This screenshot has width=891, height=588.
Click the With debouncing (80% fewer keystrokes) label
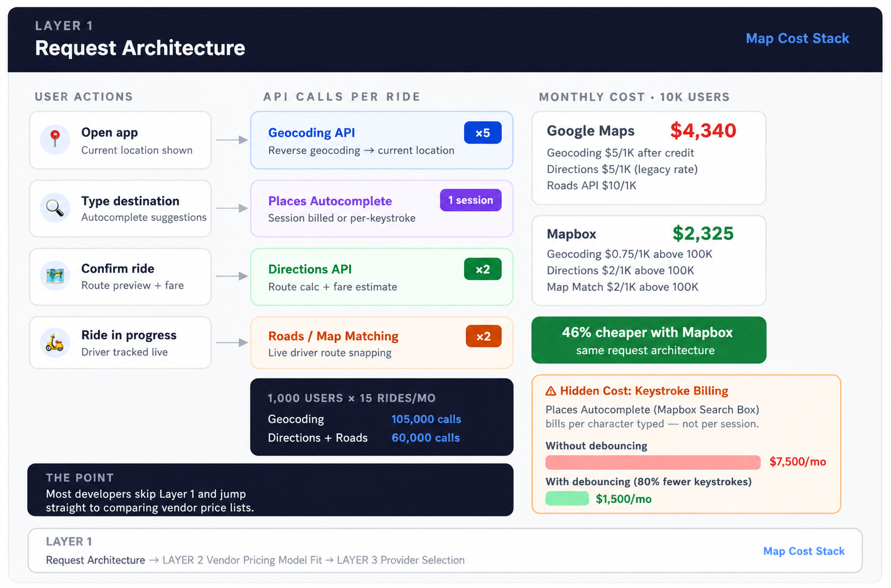648,482
